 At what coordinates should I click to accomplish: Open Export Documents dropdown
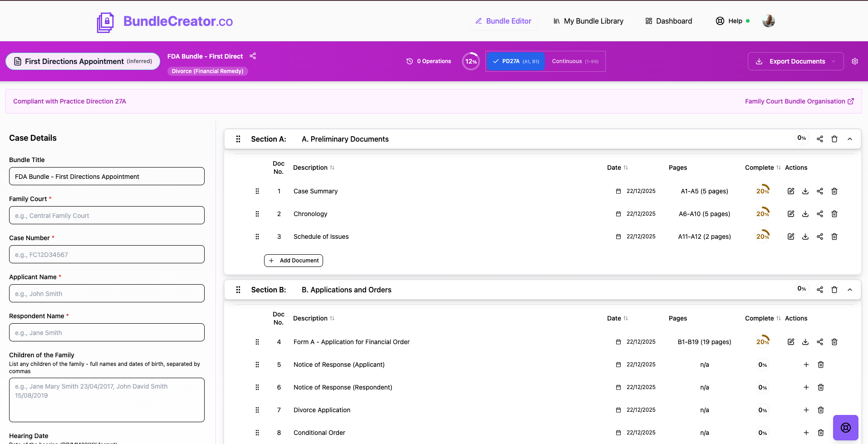796,61
